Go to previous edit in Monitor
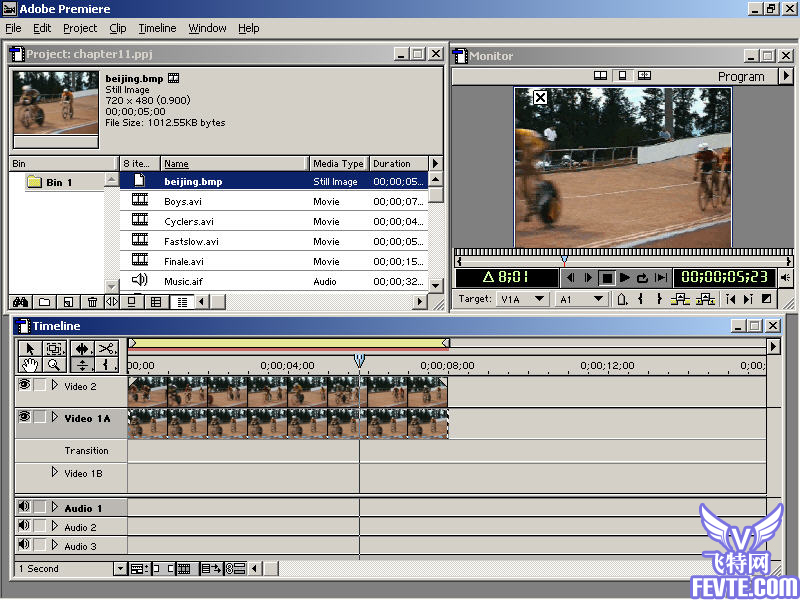The image size is (800, 600). (x=731, y=299)
